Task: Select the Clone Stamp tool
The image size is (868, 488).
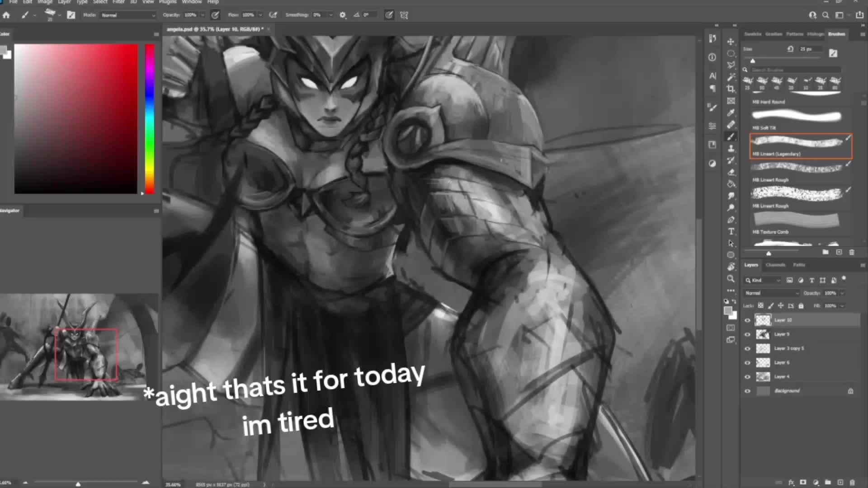Action: (731, 148)
